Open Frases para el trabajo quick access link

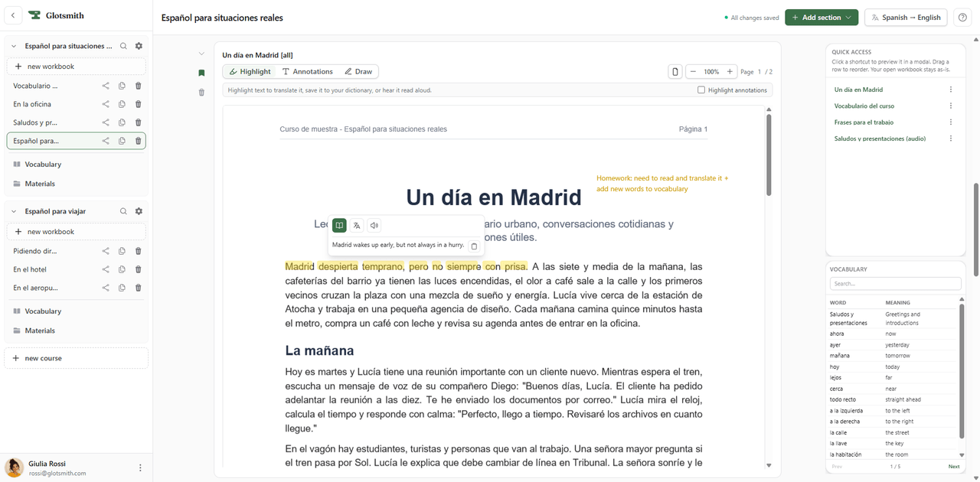[864, 122]
